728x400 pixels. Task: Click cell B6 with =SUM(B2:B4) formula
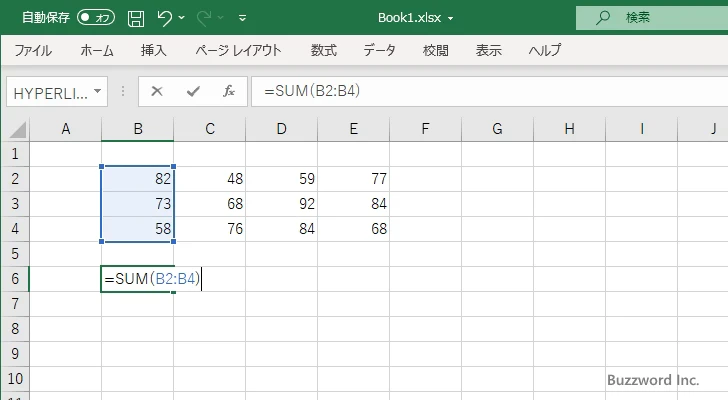click(138, 279)
